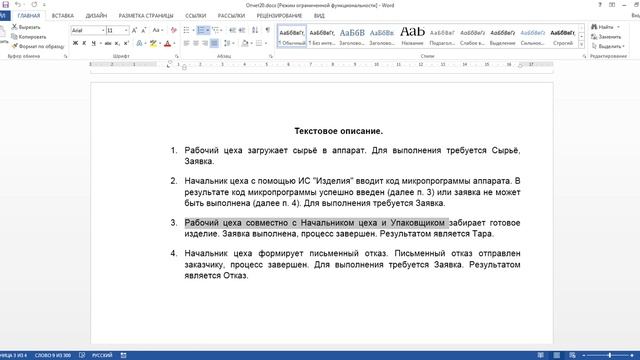Undo the last action in the quick access toolbar
Viewport: 640px width, 360px height.
click(18, 4)
